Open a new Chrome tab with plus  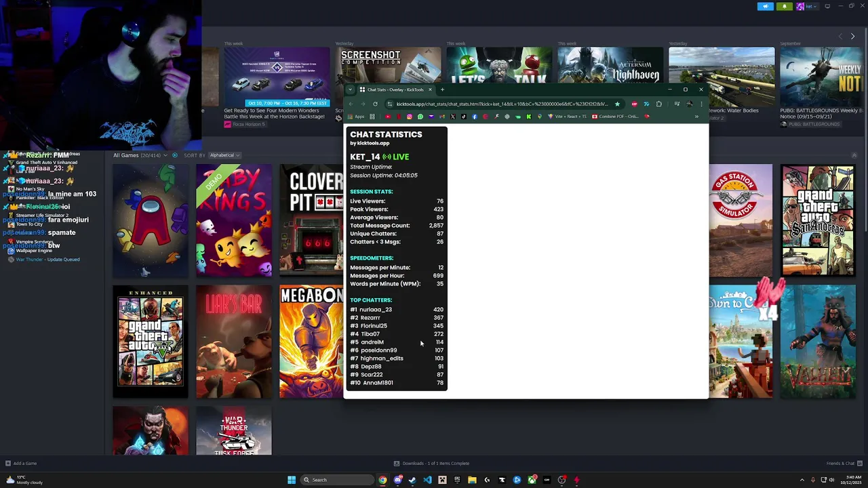(442, 89)
